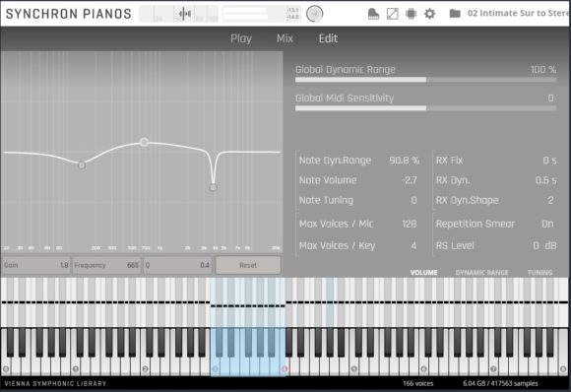This screenshot has width=571, height=392.
Task: Select the VOLUME keyboard view mode
Action: coord(423,273)
